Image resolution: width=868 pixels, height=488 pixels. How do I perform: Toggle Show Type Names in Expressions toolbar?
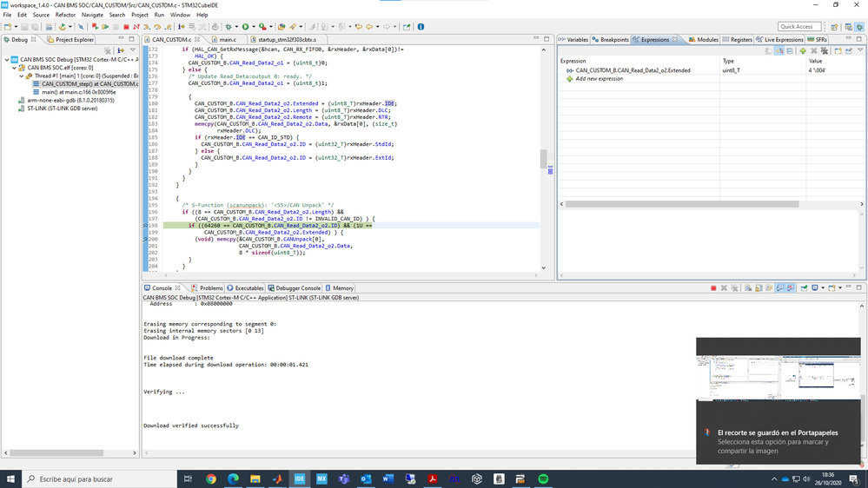768,50
